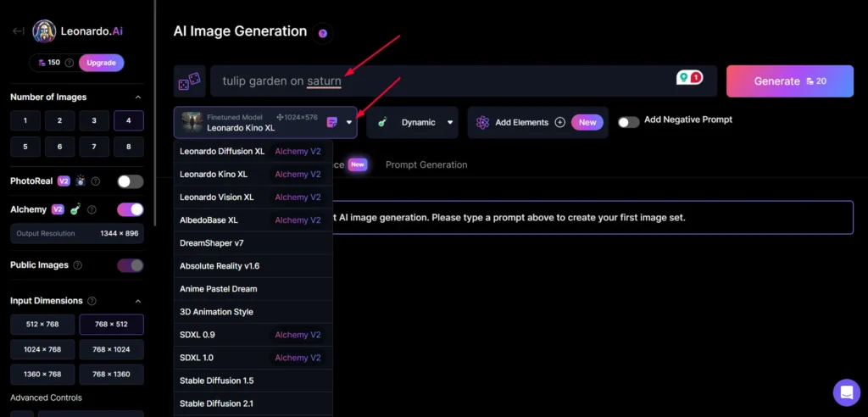This screenshot has width=868, height=417.
Task: Click the token balance help icon
Action: (x=70, y=63)
